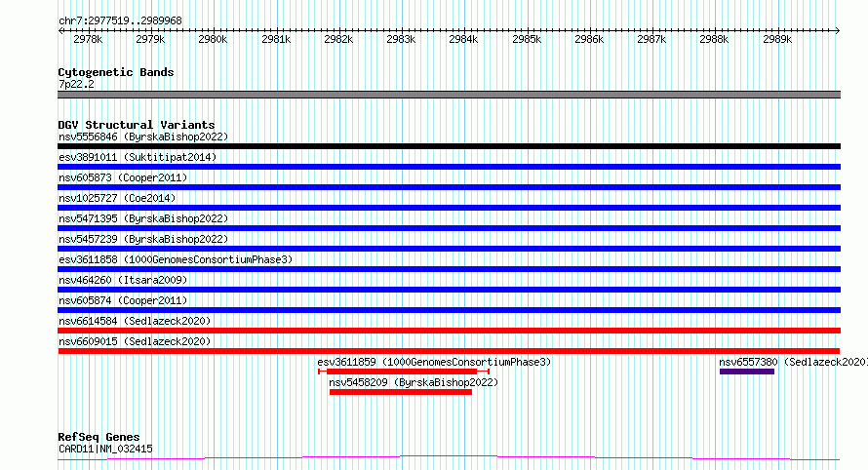Open the nsv1025727 (Coe2014) variant

[x=117, y=198]
